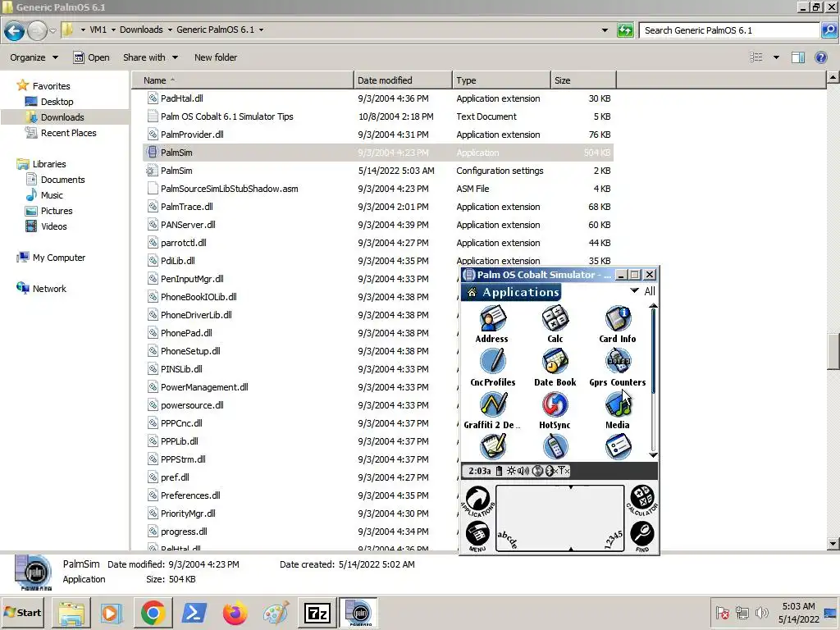
Task: Tap the Menu silkscreen button
Action: pos(477,536)
